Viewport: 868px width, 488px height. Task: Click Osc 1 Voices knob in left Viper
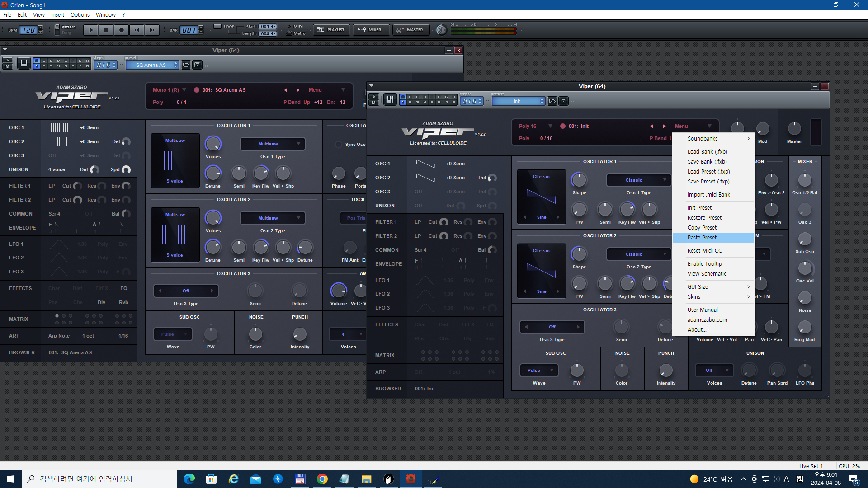213,144
